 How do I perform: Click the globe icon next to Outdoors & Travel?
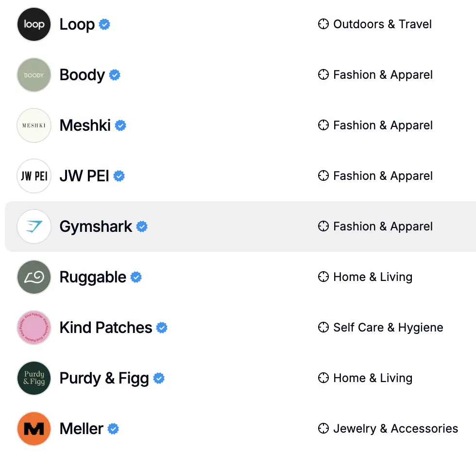click(323, 24)
